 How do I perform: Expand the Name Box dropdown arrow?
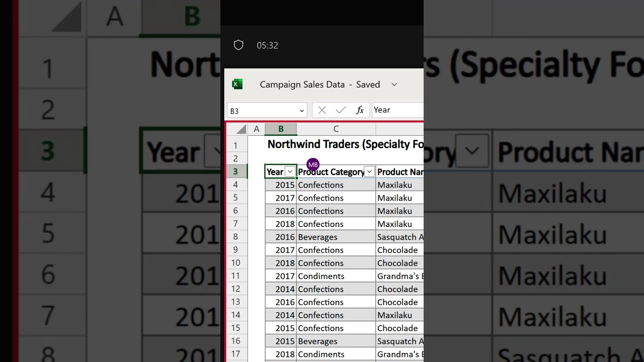[x=302, y=111]
